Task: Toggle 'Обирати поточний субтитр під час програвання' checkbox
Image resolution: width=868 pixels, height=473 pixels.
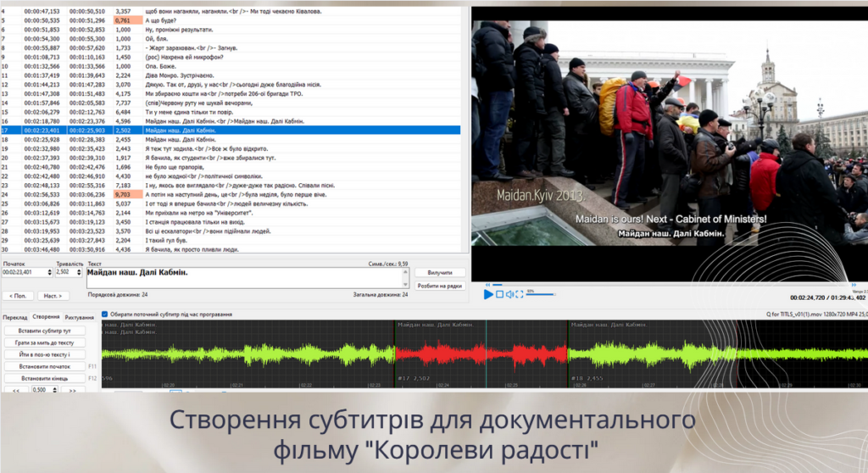Action: (x=104, y=314)
